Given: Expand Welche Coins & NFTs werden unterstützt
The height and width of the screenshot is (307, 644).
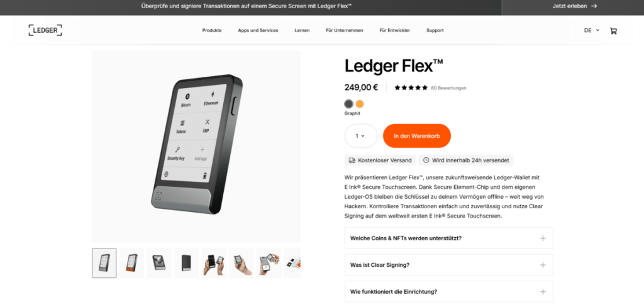Looking at the screenshot, I should coord(448,238).
